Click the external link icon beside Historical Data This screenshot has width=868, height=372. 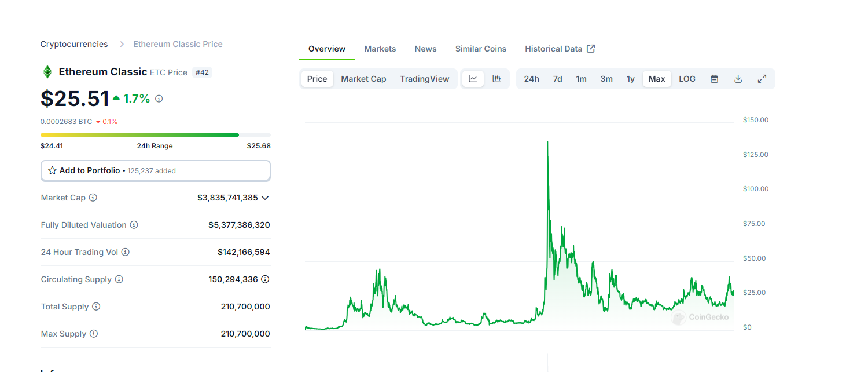(591, 49)
